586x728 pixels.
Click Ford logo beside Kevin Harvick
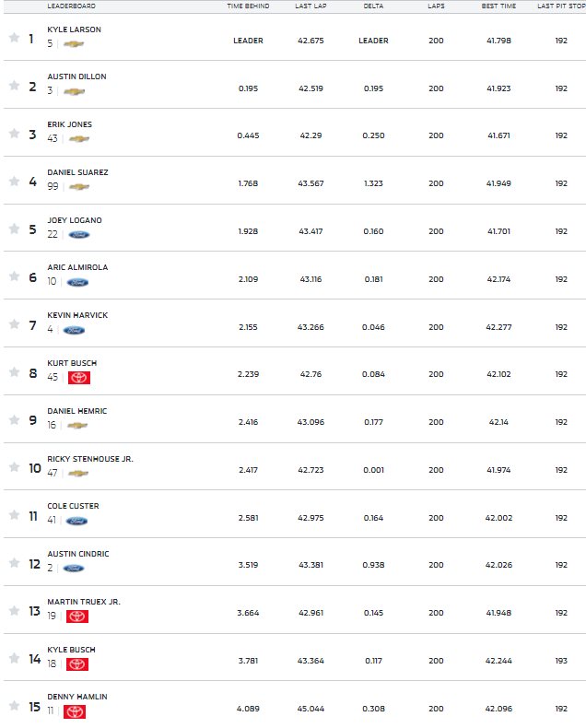click(x=75, y=331)
